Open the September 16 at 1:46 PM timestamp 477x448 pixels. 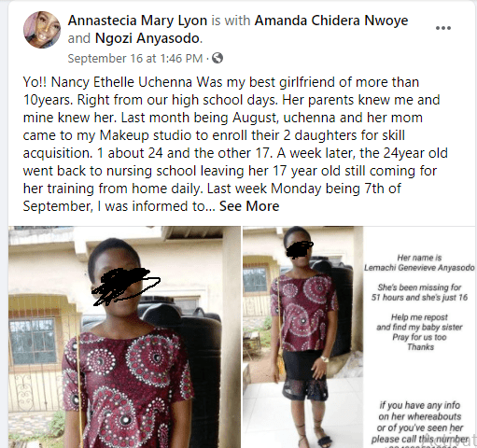click(x=135, y=58)
